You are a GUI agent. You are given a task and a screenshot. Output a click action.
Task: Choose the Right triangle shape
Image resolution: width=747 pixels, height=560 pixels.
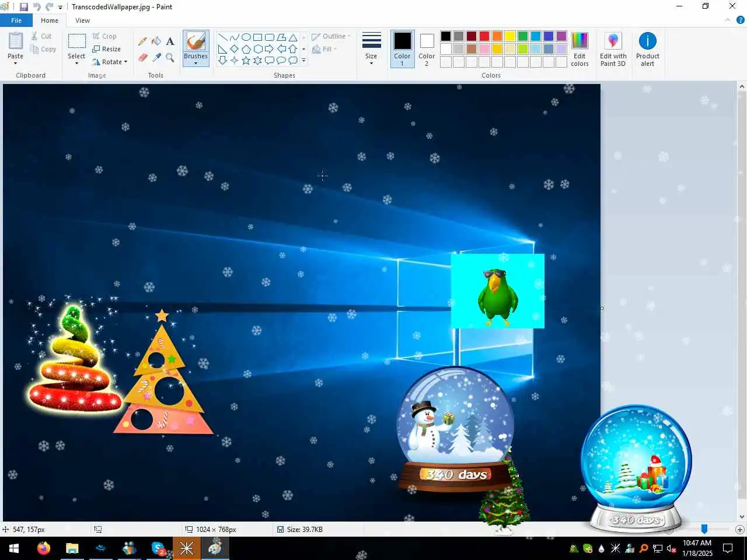coord(222,49)
